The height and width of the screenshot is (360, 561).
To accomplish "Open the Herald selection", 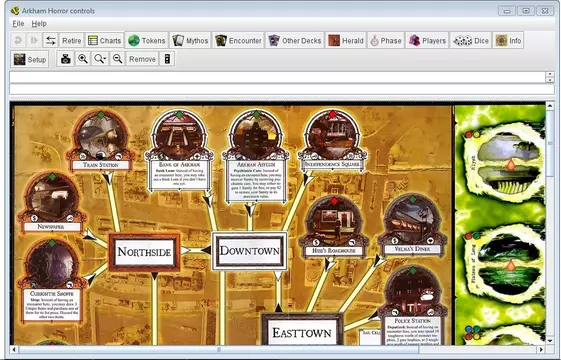I will pyautogui.click(x=346, y=40).
